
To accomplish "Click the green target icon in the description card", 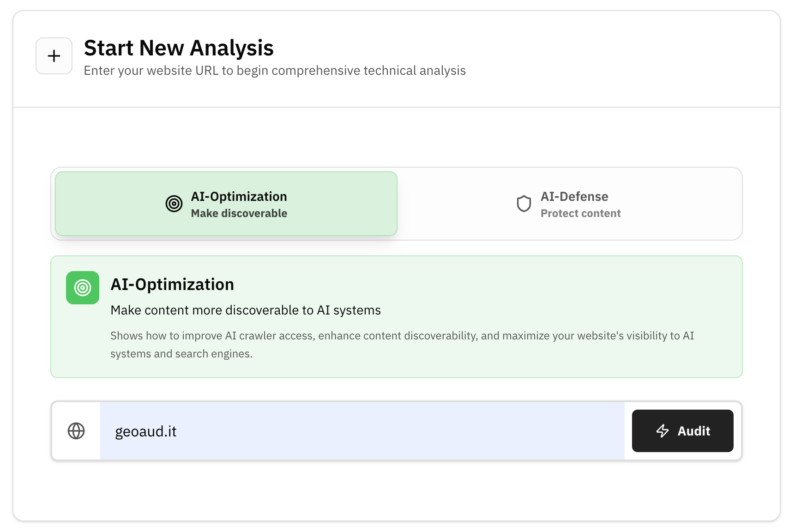I will click(83, 288).
